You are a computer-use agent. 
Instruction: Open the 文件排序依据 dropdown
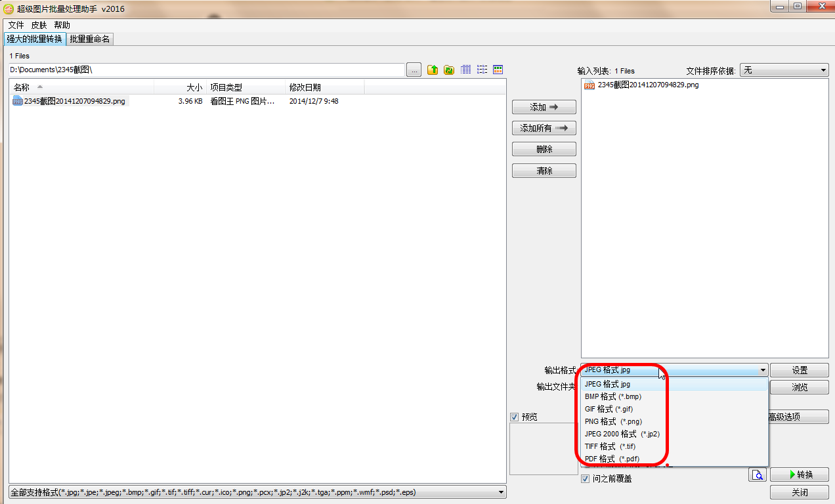click(x=784, y=70)
